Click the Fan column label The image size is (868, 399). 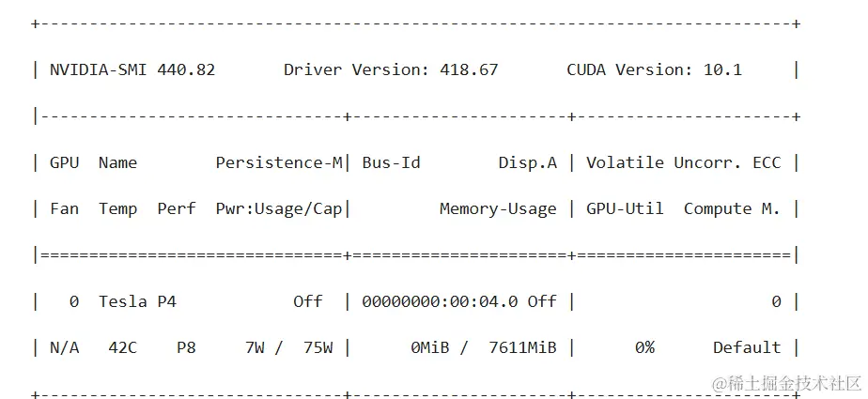[x=64, y=208]
